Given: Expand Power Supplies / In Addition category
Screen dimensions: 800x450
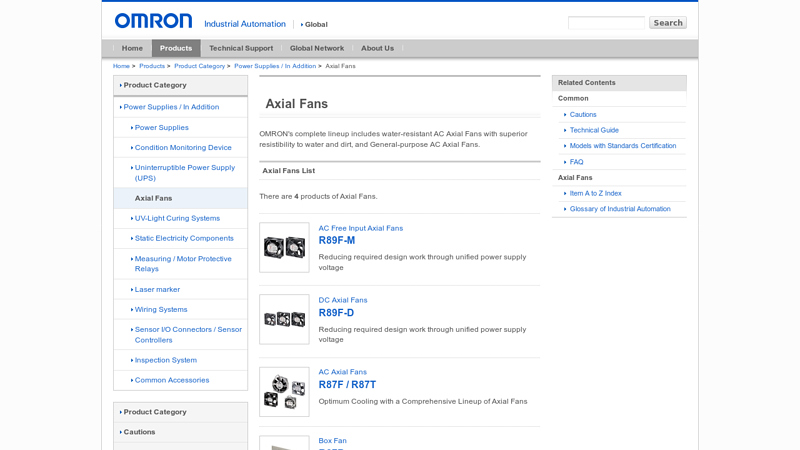Looking at the screenshot, I should click(171, 107).
